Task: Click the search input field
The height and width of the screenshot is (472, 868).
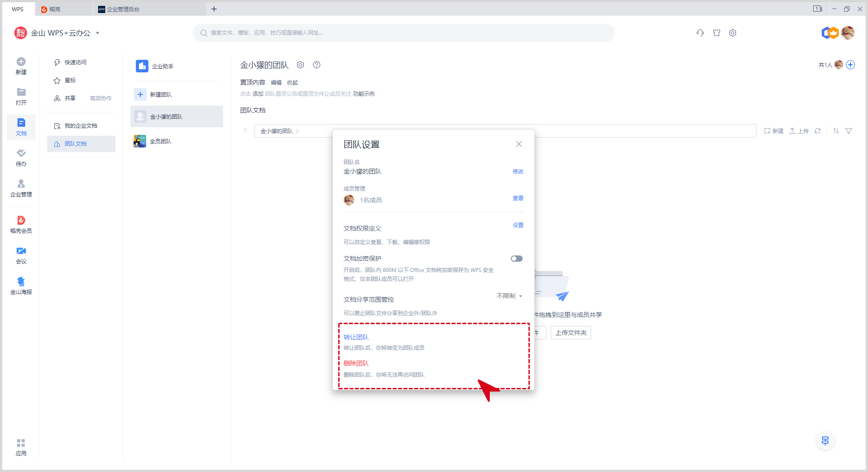Action: (x=404, y=33)
